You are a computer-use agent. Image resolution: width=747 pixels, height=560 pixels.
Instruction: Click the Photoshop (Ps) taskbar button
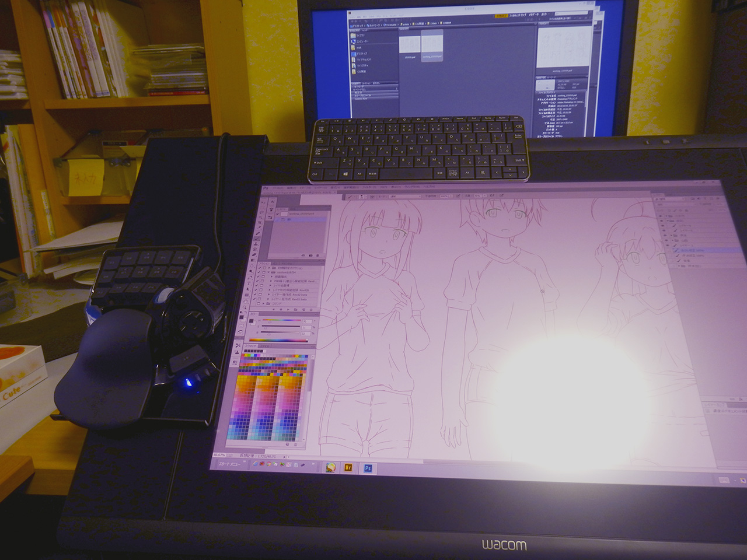[368, 468]
